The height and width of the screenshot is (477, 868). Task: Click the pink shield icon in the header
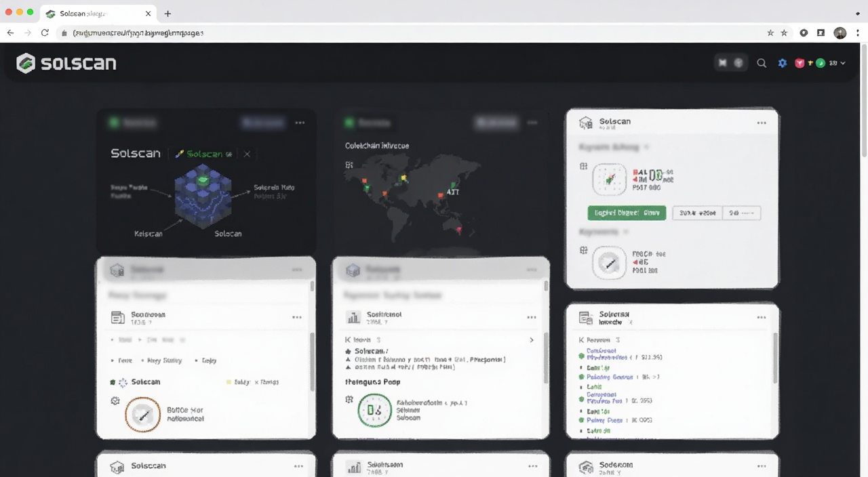(800, 63)
